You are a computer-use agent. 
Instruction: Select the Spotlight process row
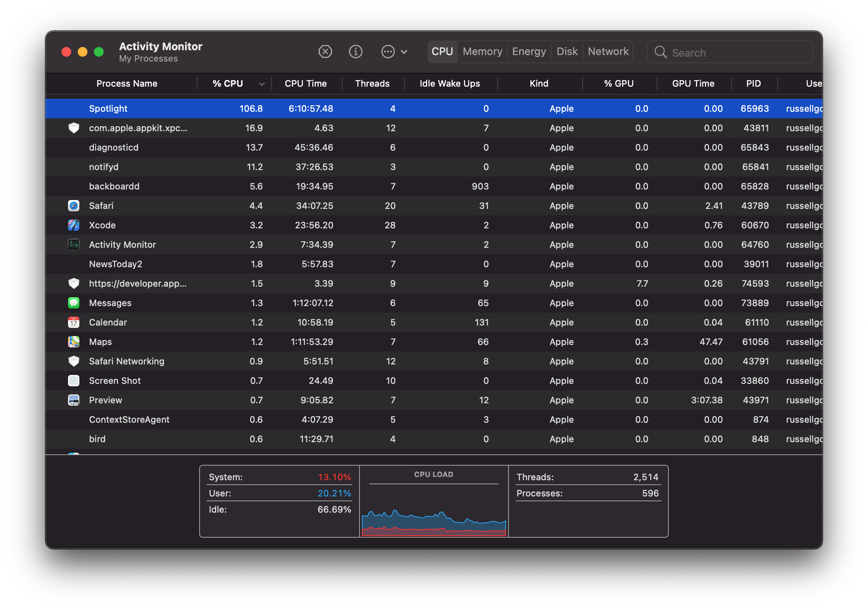pyautogui.click(x=434, y=109)
